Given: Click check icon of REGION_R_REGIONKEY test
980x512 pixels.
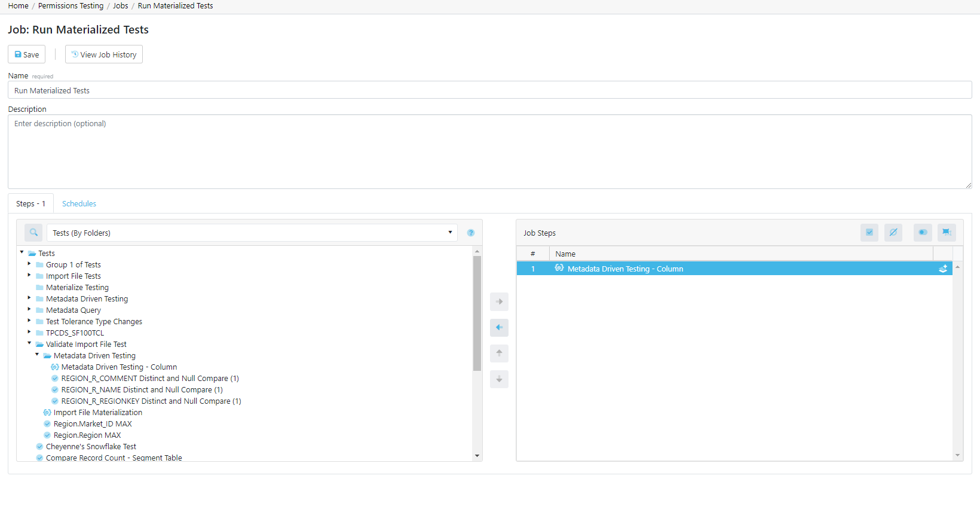Looking at the screenshot, I should pos(55,401).
